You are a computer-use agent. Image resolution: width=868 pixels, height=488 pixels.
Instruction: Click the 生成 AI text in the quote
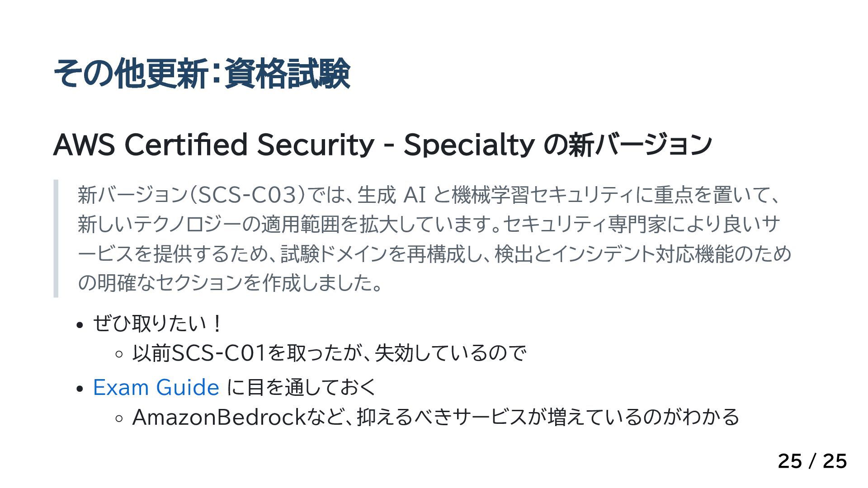pos(392,195)
